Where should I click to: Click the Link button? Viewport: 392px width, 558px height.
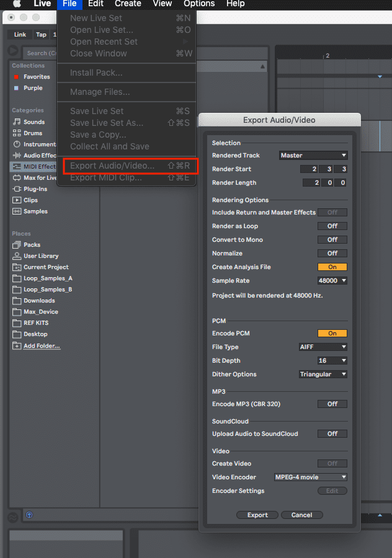20,35
